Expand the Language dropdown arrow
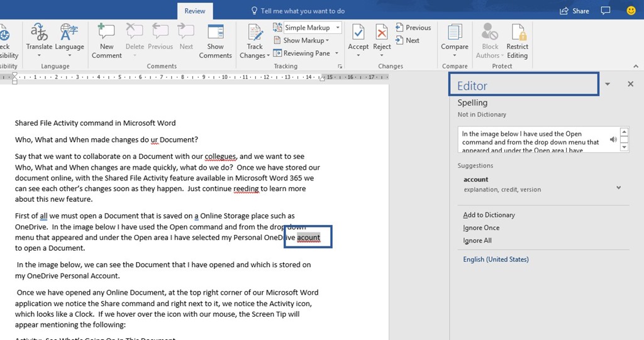 tap(69, 55)
